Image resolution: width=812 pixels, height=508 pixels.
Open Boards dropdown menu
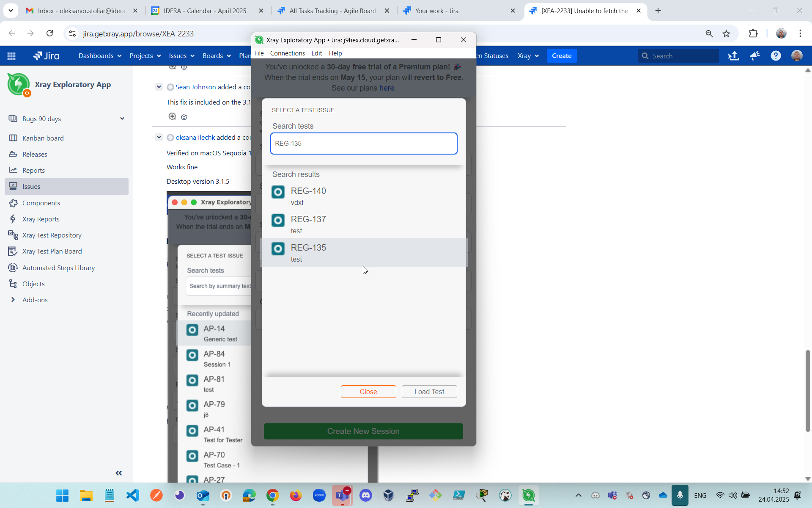tap(217, 56)
